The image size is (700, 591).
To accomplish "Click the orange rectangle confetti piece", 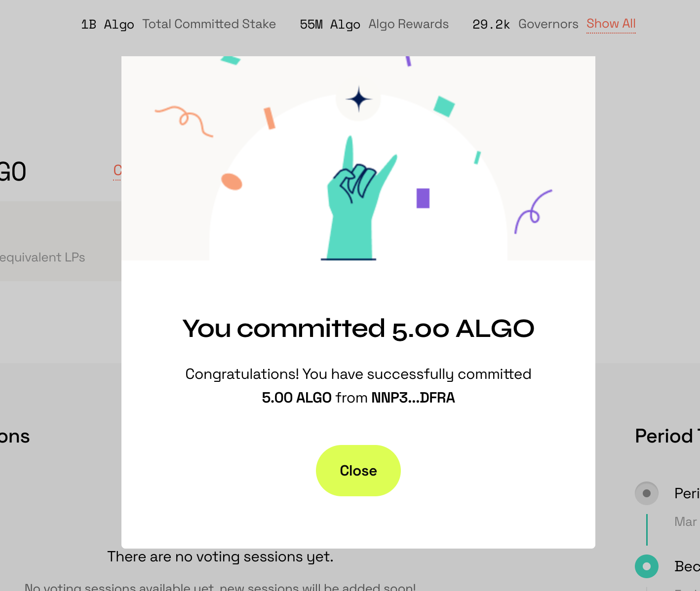I will click(x=269, y=118).
